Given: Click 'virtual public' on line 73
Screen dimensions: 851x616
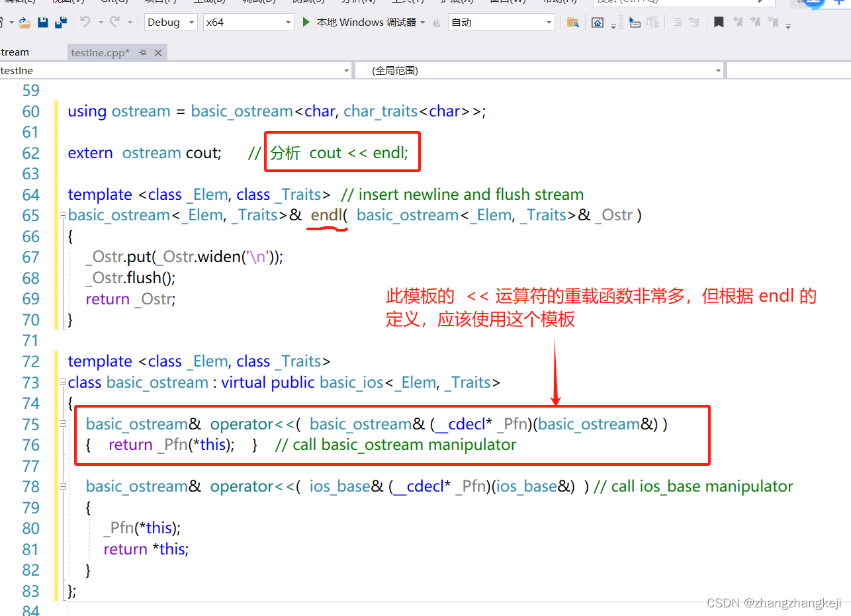Looking at the screenshot, I should [268, 382].
